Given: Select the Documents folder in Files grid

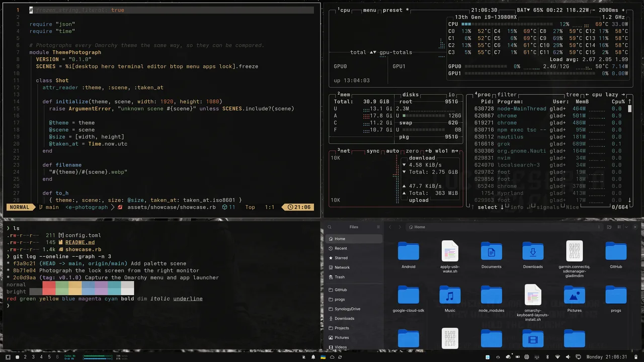Looking at the screenshot, I should (492, 251).
